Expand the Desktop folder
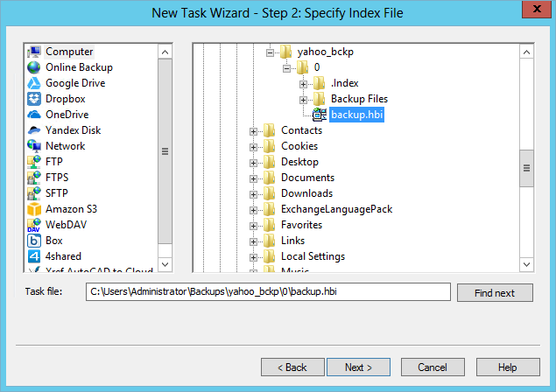556x392 pixels. (253, 163)
